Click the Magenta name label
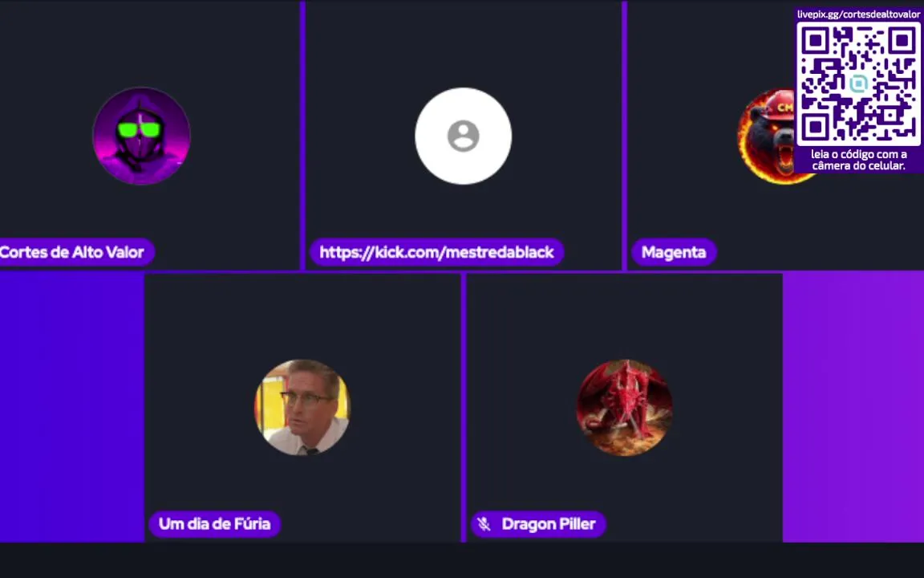 674,252
